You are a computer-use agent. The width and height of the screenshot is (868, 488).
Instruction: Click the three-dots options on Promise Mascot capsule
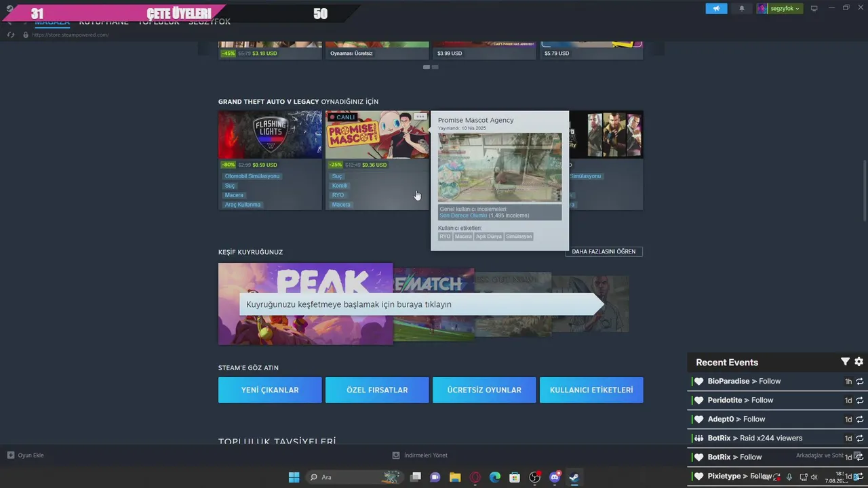click(x=420, y=117)
